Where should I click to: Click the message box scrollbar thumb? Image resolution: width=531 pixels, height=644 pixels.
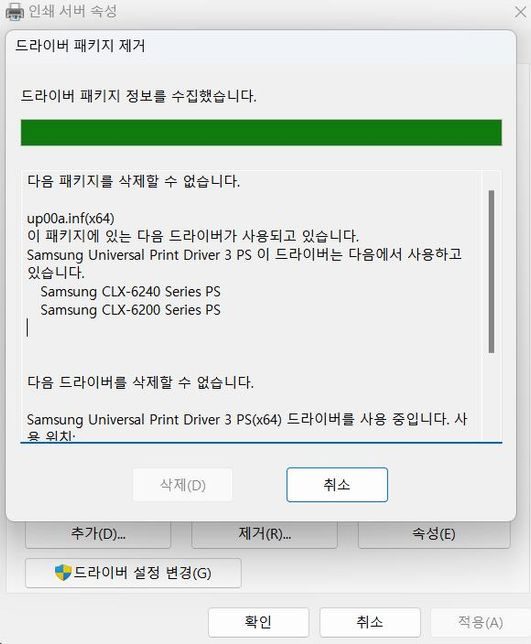[x=491, y=271]
